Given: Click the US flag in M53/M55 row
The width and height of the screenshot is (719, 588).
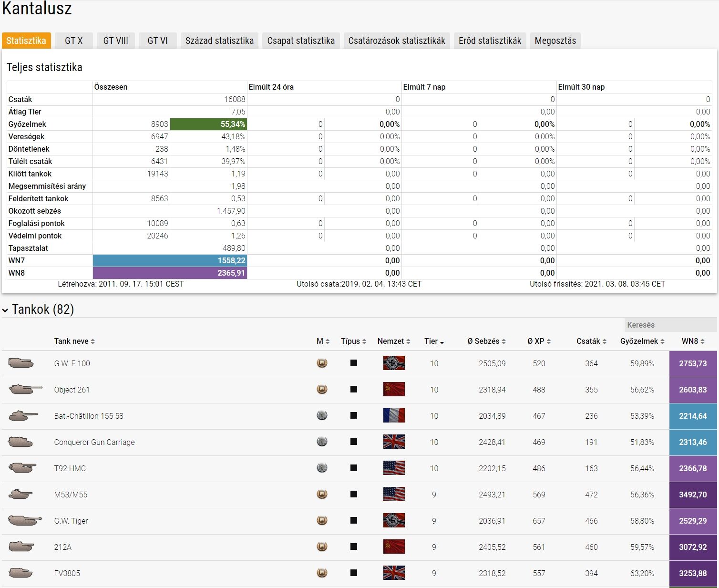Looking at the screenshot, I should (394, 495).
